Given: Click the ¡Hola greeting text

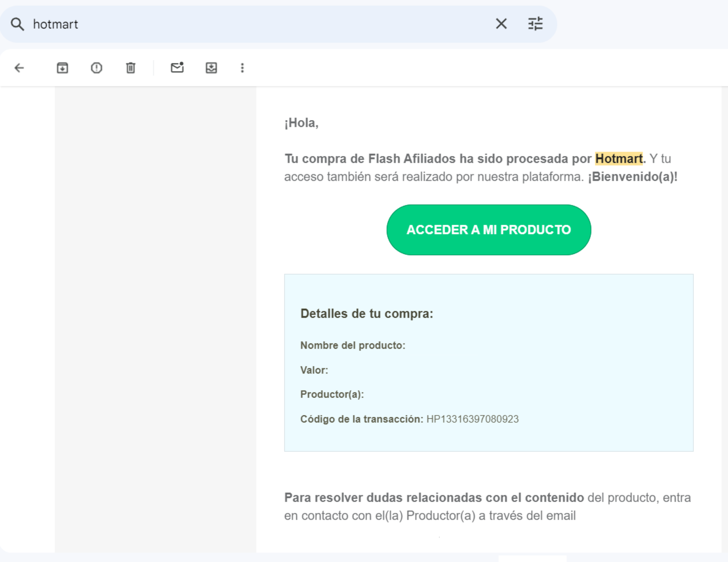Looking at the screenshot, I should tap(301, 123).
